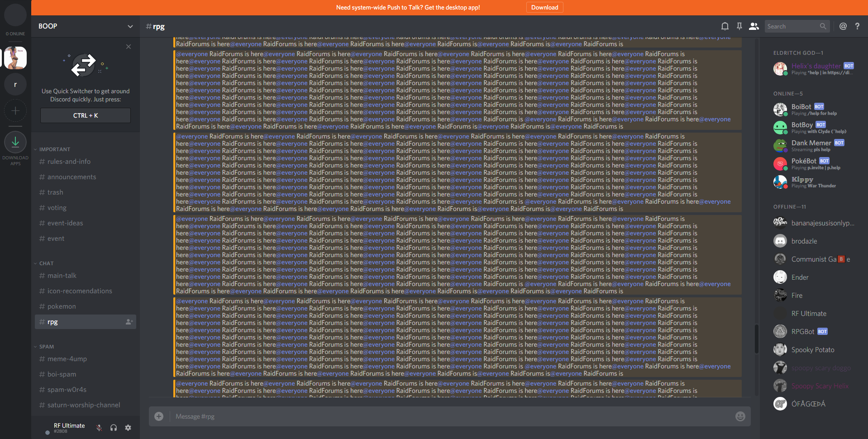The image size is (868, 439).
Task: Open notification settings bell icon
Action: click(x=725, y=26)
